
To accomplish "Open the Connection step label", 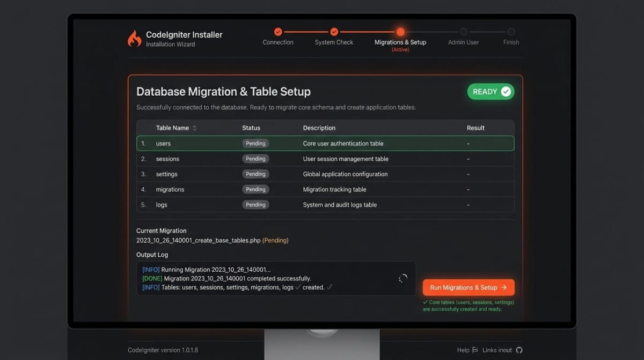I will point(278,42).
